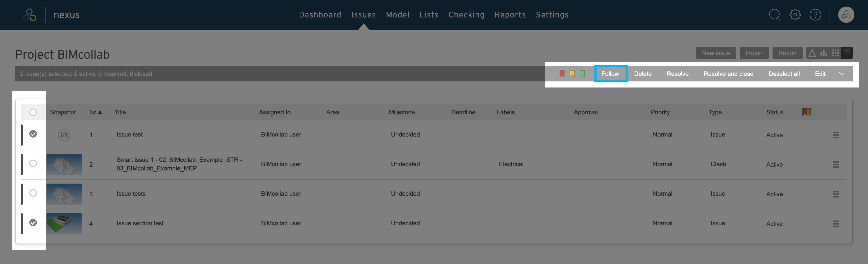The height and width of the screenshot is (264, 868).
Task: Toggle the select-all checkbox in header
Action: click(x=33, y=112)
